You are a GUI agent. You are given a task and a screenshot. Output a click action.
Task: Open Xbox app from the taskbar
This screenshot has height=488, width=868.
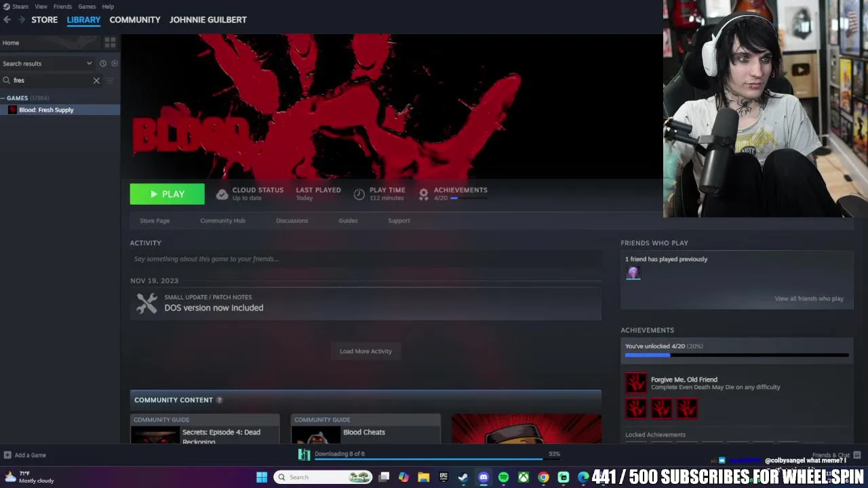point(524,477)
